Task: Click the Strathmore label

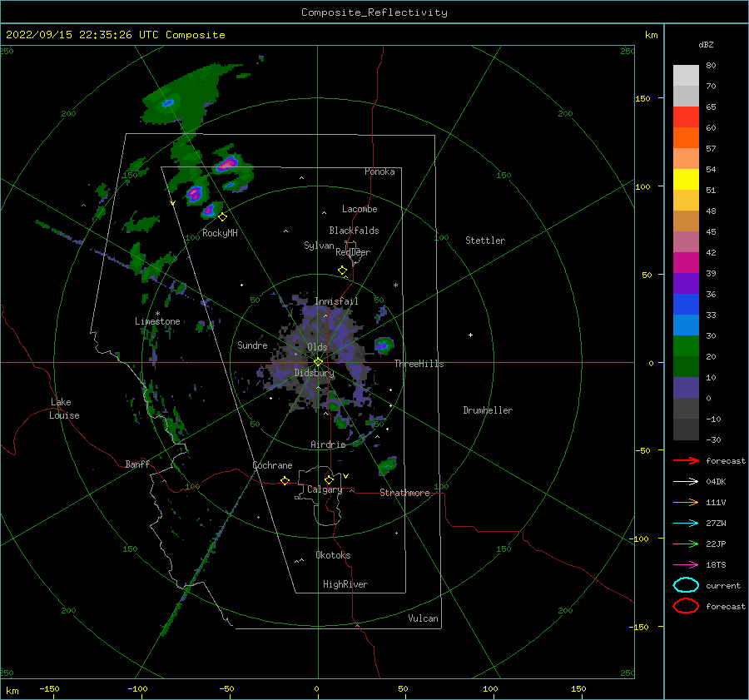Action: coord(404,493)
